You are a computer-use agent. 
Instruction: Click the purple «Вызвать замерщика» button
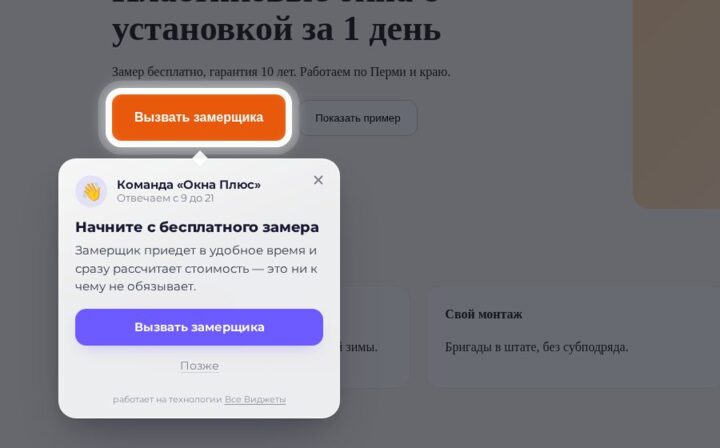click(199, 327)
